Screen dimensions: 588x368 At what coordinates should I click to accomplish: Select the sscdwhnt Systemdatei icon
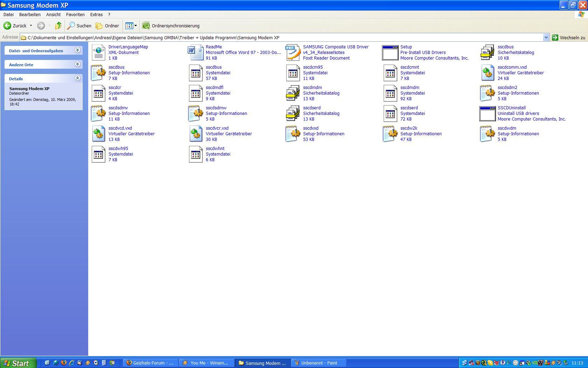tap(196, 154)
